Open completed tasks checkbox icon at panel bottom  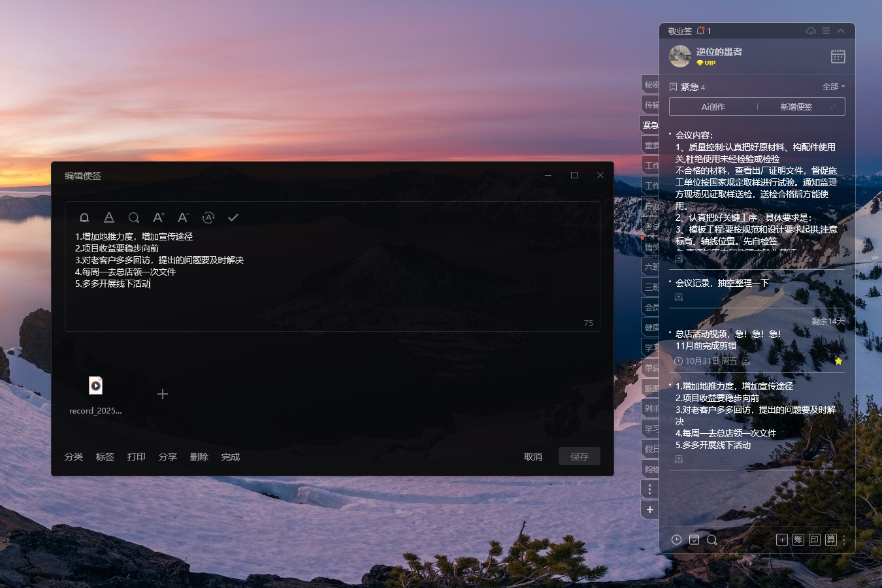694,540
